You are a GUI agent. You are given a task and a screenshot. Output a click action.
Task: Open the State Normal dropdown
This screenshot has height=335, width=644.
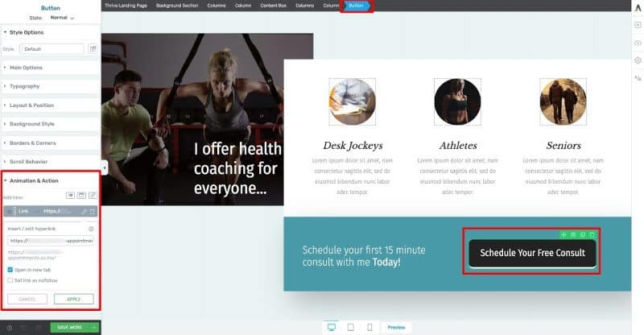pyautogui.click(x=63, y=17)
